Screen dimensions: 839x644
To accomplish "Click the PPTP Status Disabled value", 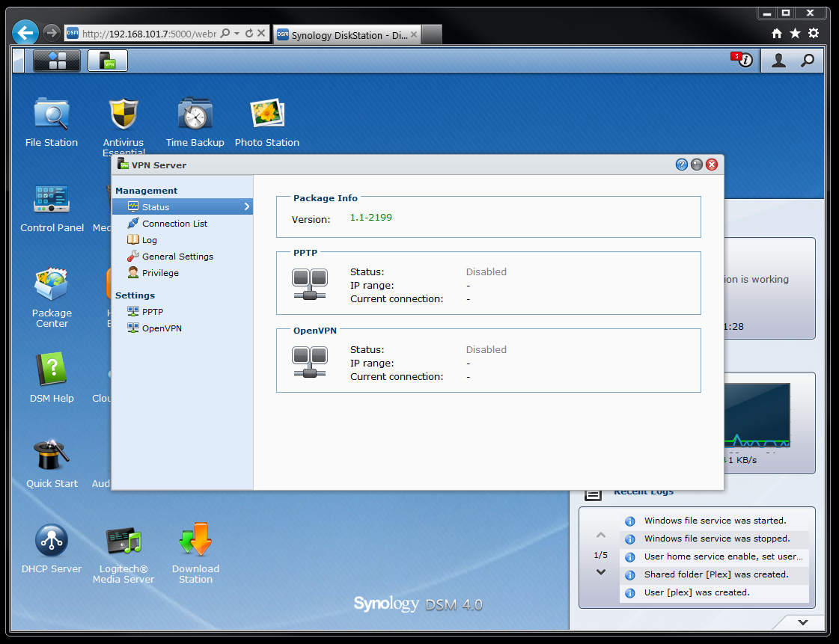I will coord(486,272).
